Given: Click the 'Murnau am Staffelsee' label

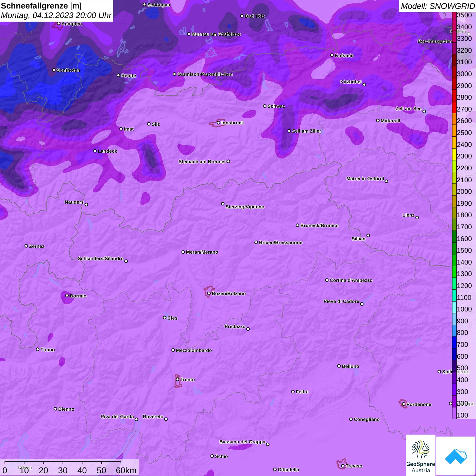Looking at the screenshot, I should pyautogui.click(x=216, y=34).
